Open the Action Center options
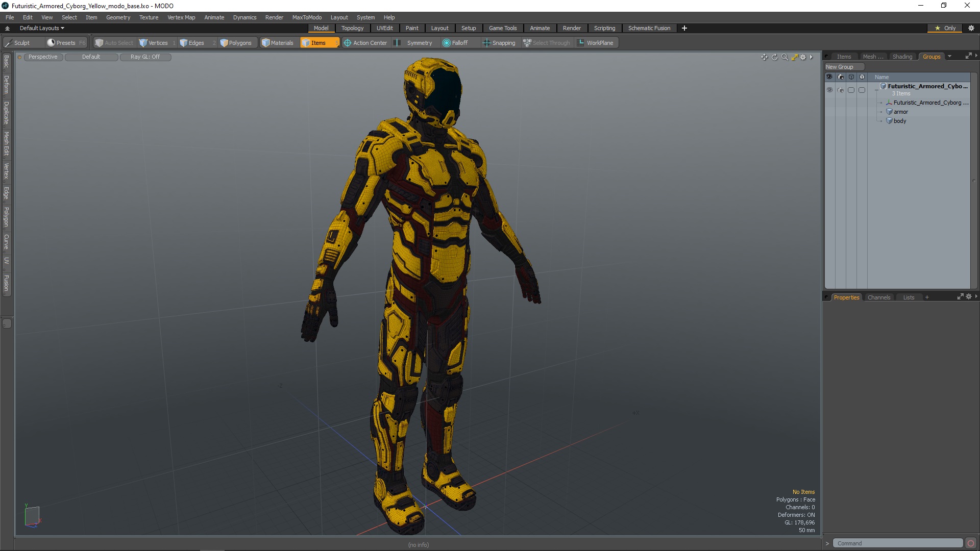 click(x=366, y=43)
